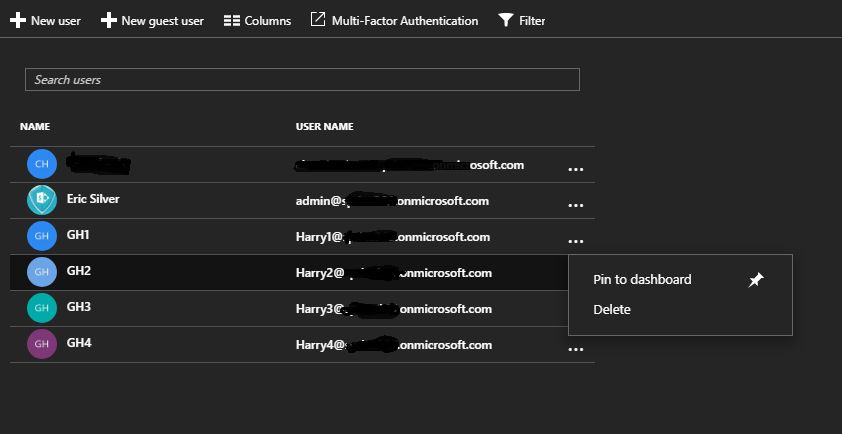
Task: Open the ellipsis menu for GH4
Action: [576, 349]
